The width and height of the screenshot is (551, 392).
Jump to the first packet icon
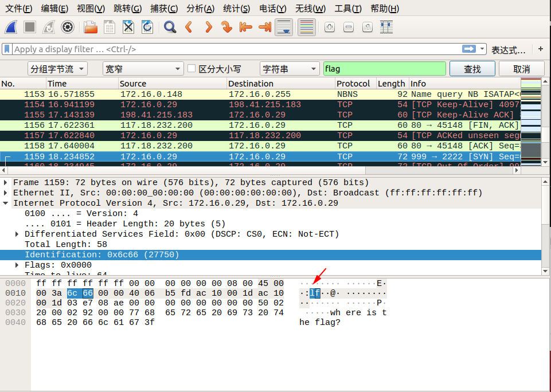(245, 27)
